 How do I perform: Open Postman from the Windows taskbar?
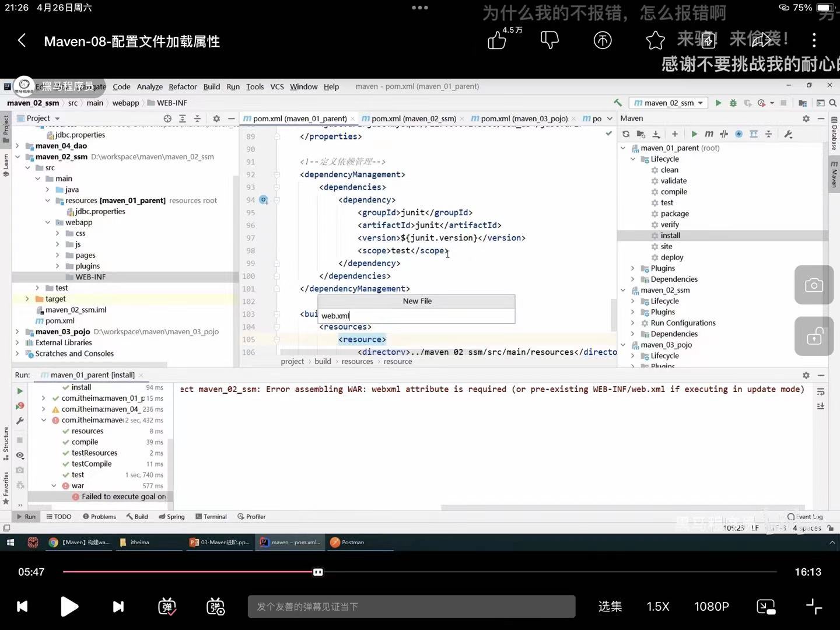click(x=347, y=542)
